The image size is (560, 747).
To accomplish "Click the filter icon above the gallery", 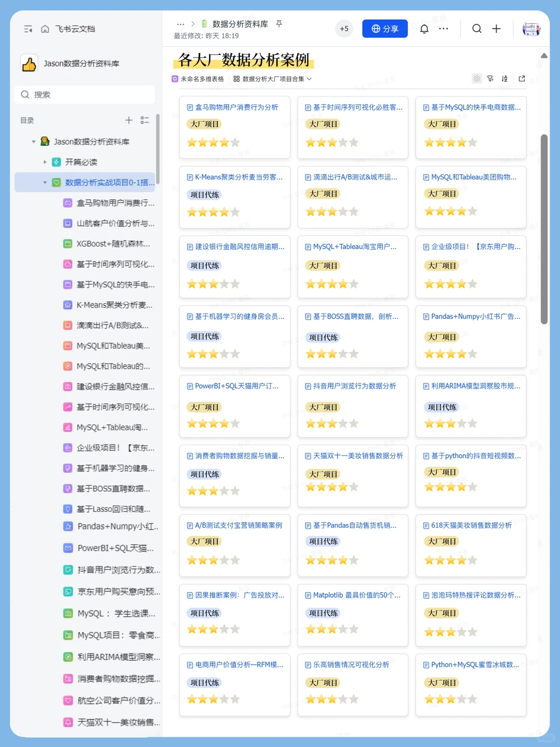I will [491, 79].
